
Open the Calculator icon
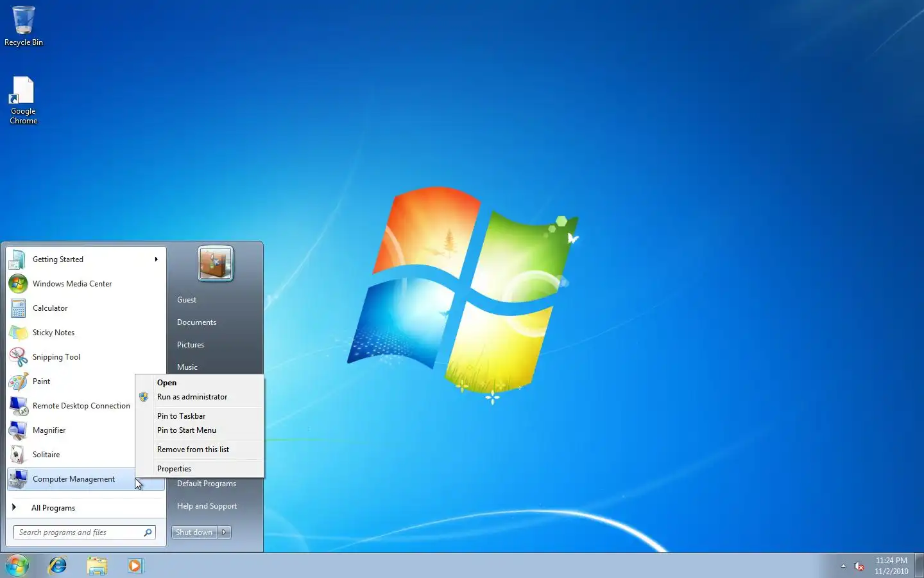18,308
